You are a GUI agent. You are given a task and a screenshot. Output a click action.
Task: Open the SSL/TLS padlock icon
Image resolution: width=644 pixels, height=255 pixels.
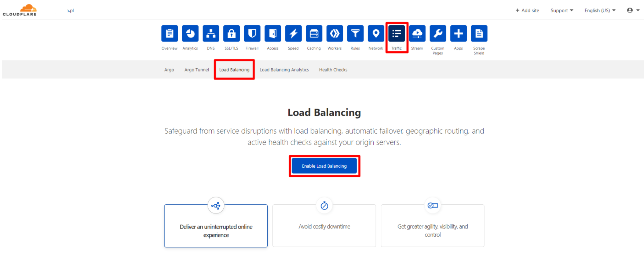(x=231, y=34)
